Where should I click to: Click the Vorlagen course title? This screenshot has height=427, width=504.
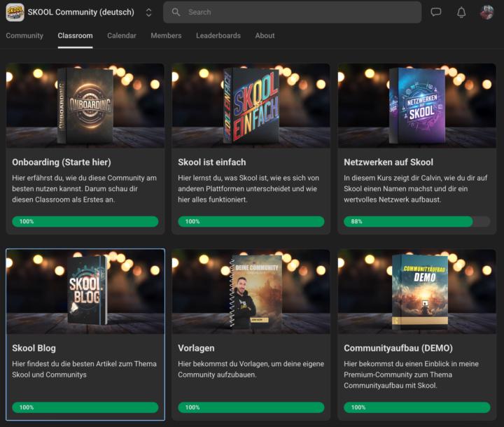point(196,348)
